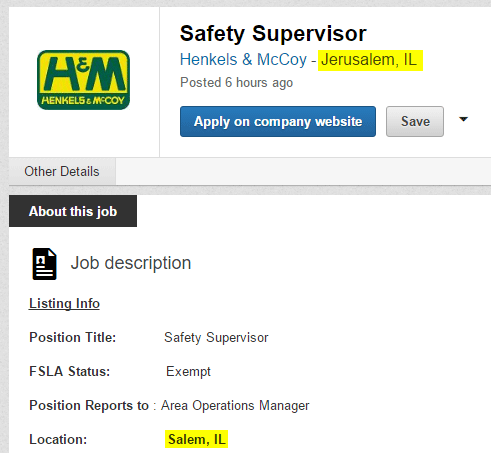Open the Henkels & McCoy company link

click(243, 60)
